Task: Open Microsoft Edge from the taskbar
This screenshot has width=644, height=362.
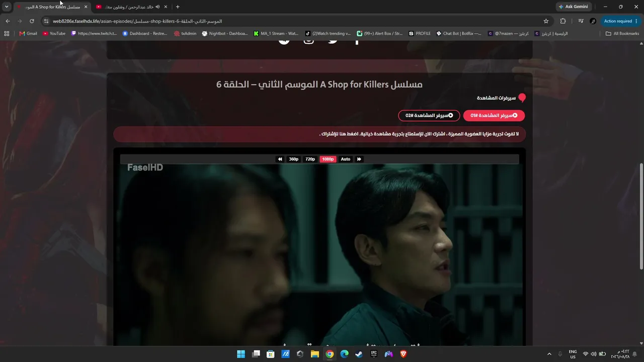Action: tap(344, 354)
